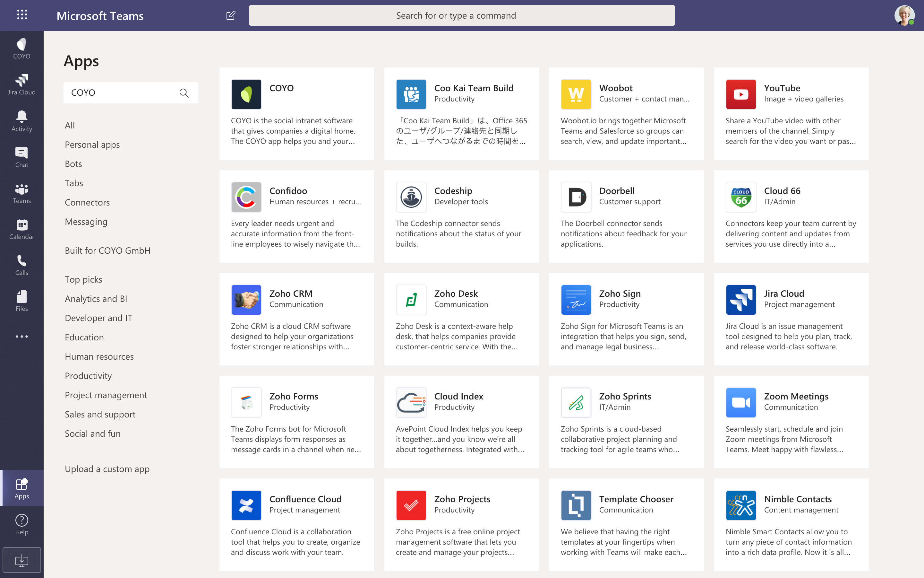The width and height of the screenshot is (924, 578).
Task: Click the Zoho CRM handshake icon
Action: pos(246,300)
